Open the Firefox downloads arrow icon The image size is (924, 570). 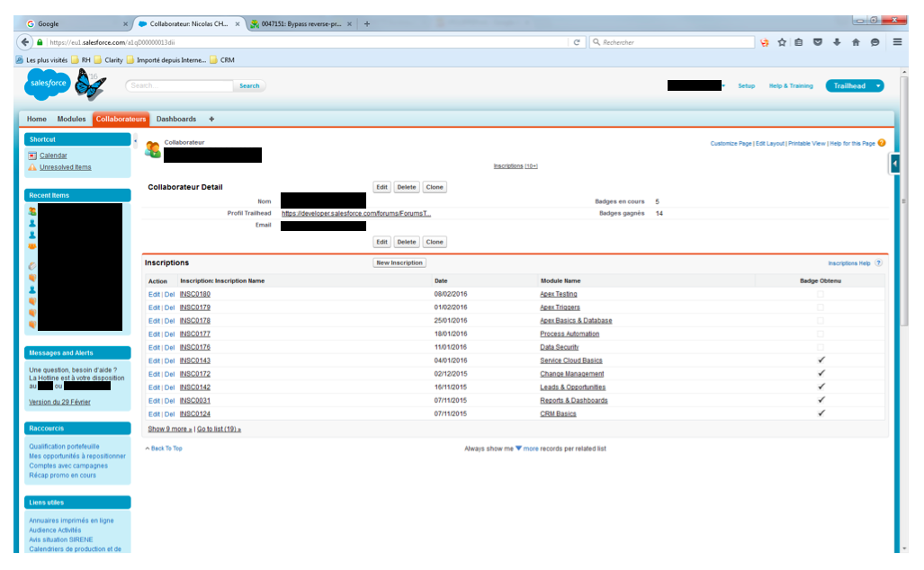coord(837,42)
